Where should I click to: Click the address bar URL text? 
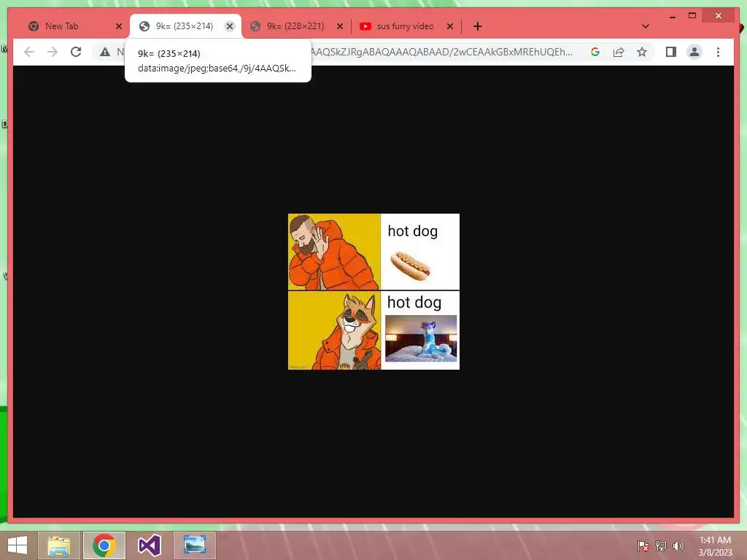[441, 52]
